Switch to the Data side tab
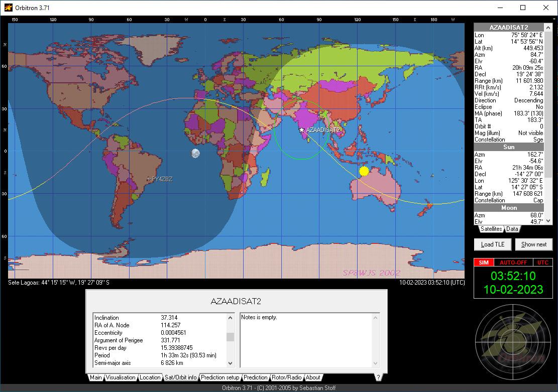Viewport: 558px width, 392px height. pyautogui.click(x=512, y=229)
